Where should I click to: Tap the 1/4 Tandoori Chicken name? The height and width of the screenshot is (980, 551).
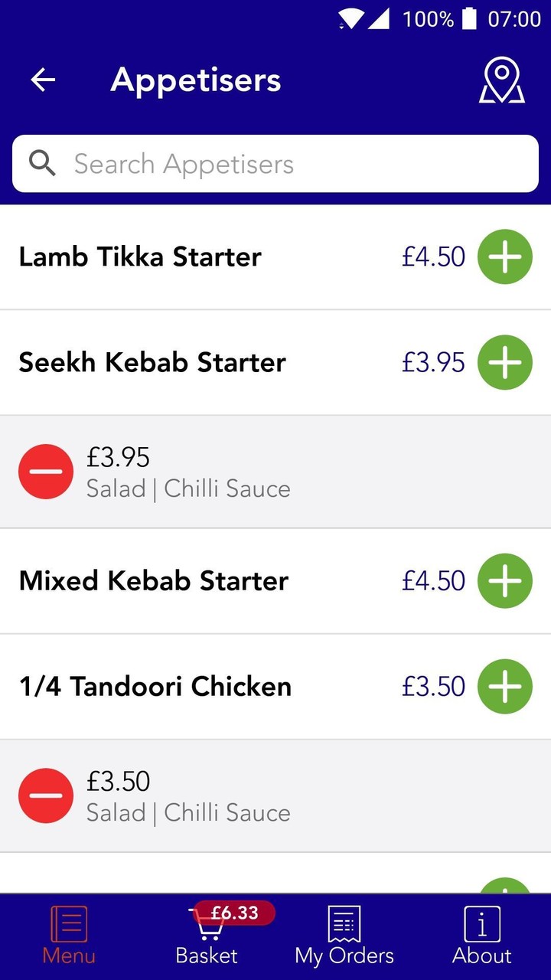[155, 687]
